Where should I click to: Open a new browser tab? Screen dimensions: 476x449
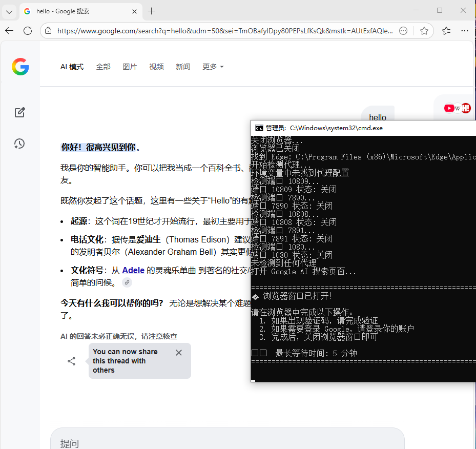click(x=151, y=11)
